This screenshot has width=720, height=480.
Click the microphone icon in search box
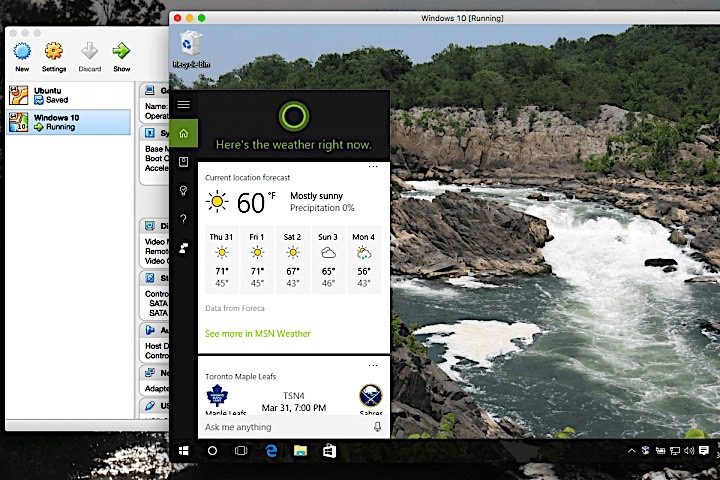click(x=377, y=426)
